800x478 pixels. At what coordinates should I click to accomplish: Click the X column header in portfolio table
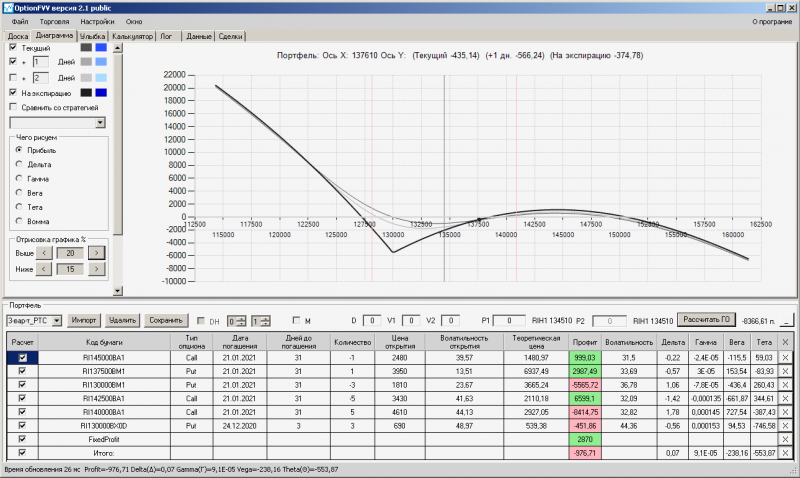(x=785, y=342)
